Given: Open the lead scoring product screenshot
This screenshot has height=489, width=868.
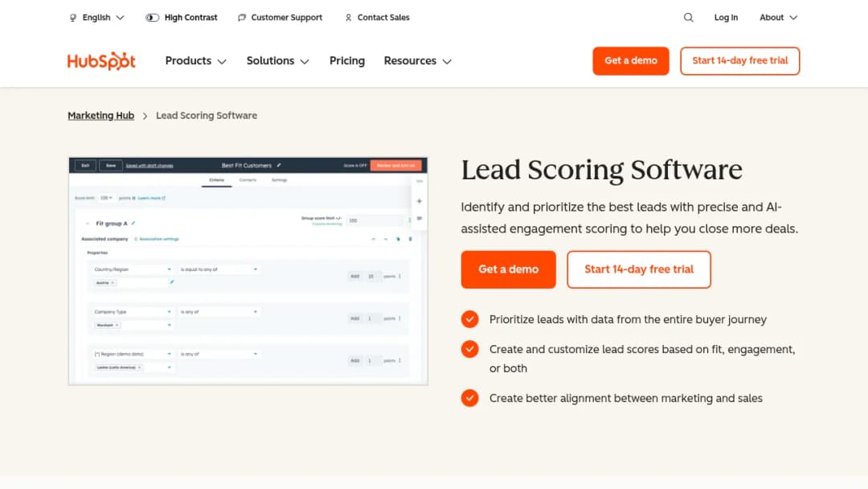Looking at the screenshot, I should pos(248,271).
